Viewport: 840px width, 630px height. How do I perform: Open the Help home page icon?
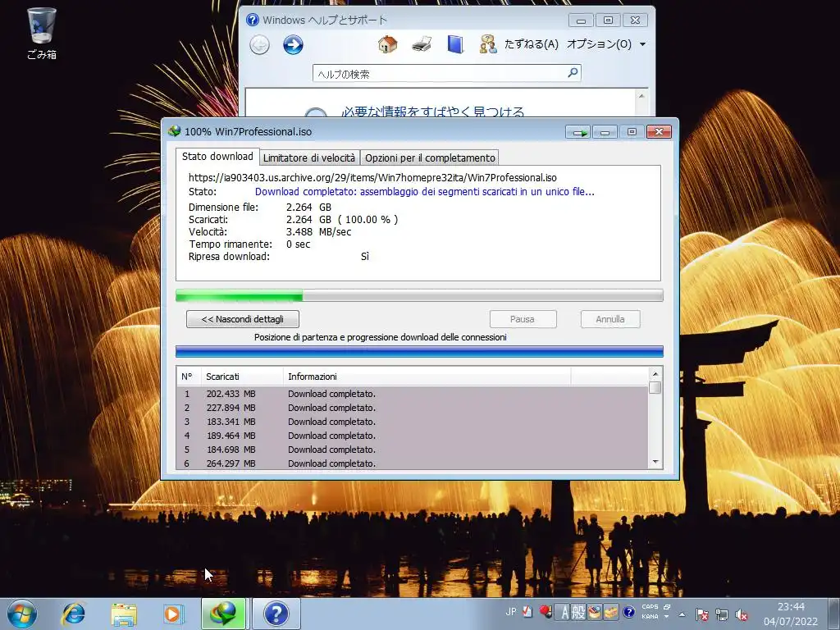387,44
